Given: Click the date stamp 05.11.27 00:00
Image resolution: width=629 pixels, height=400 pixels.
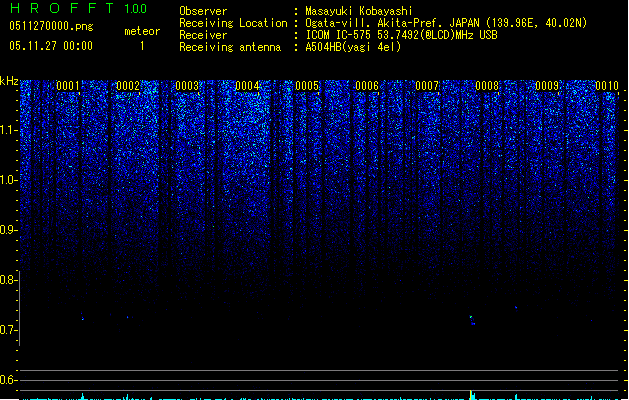Looking at the screenshot, I should pos(51,46).
